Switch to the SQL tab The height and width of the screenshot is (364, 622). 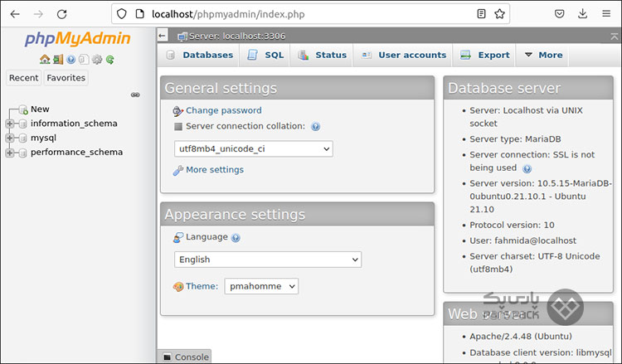pyautogui.click(x=265, y=55)
